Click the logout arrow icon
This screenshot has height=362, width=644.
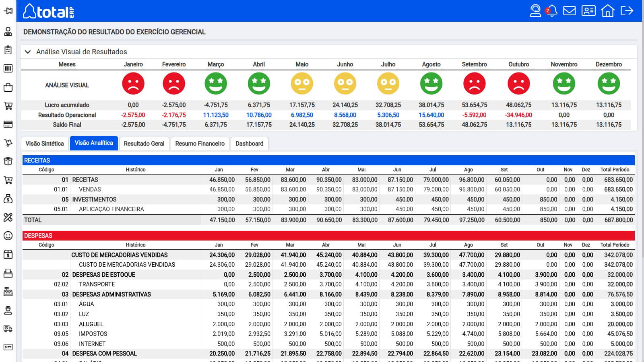[627, 11]
